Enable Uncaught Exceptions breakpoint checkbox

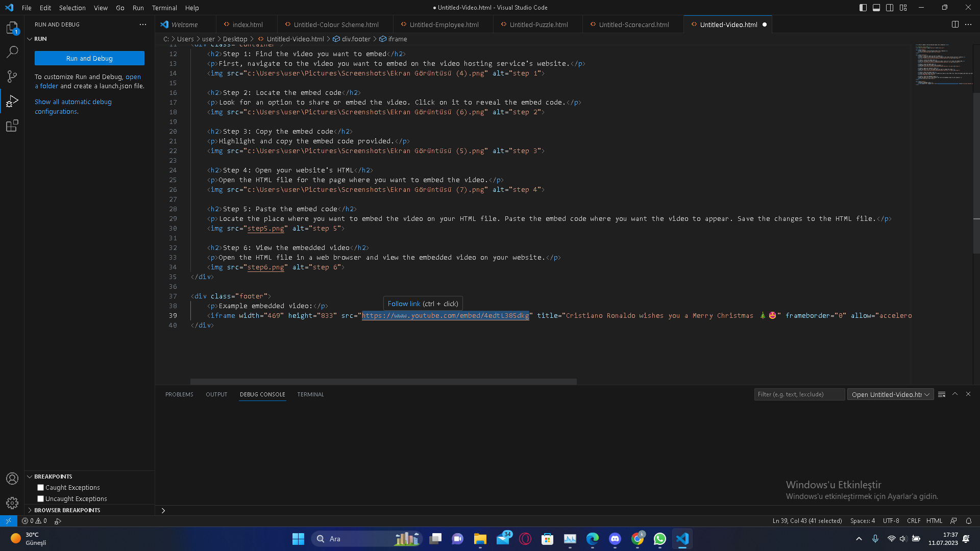pyautogui.click(x=41, y=499)
